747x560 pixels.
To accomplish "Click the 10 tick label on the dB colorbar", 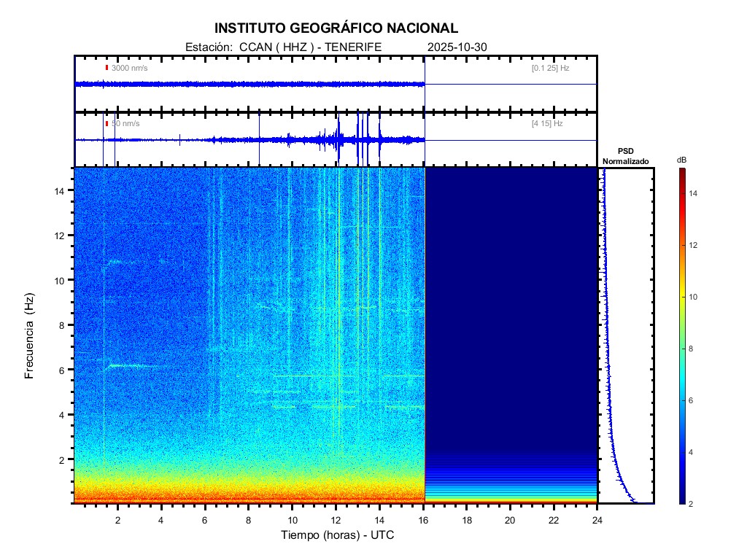I will [695, 297].
